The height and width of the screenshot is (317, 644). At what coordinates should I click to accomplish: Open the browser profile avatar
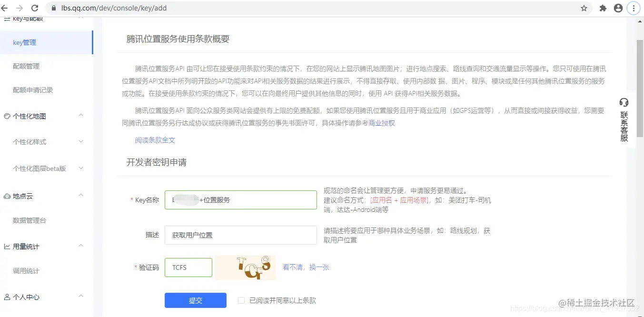point(618,8)
